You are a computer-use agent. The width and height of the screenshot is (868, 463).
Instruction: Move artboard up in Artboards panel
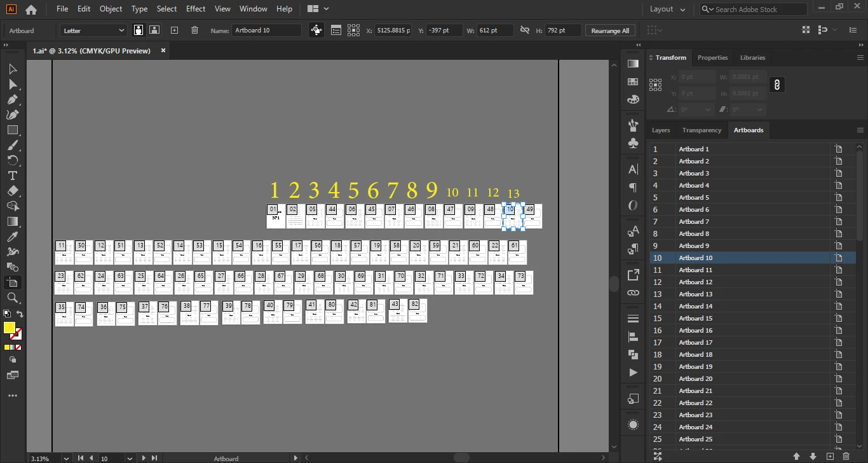796,456
